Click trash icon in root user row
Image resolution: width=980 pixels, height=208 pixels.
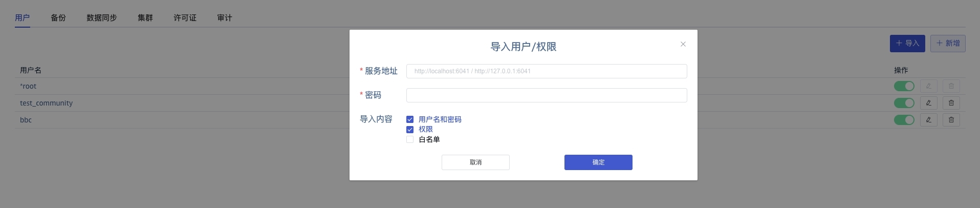(x=951, y=86)
